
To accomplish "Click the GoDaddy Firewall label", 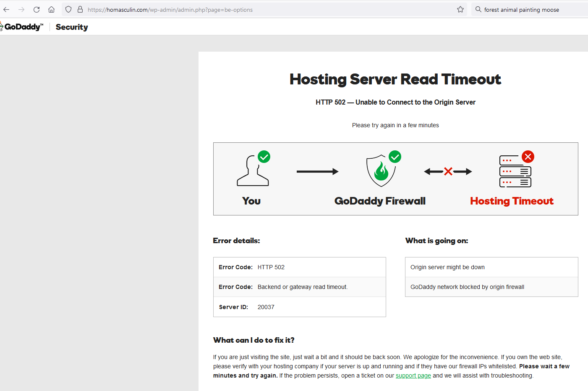I will click(x=380, y=201).
